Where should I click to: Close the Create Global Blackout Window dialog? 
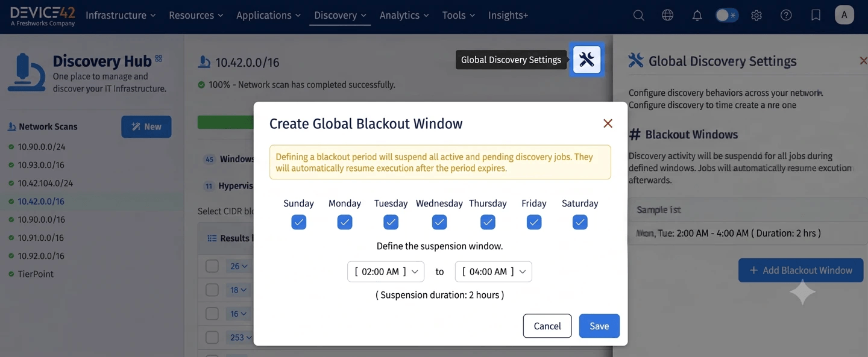click(x=608, y=123)
